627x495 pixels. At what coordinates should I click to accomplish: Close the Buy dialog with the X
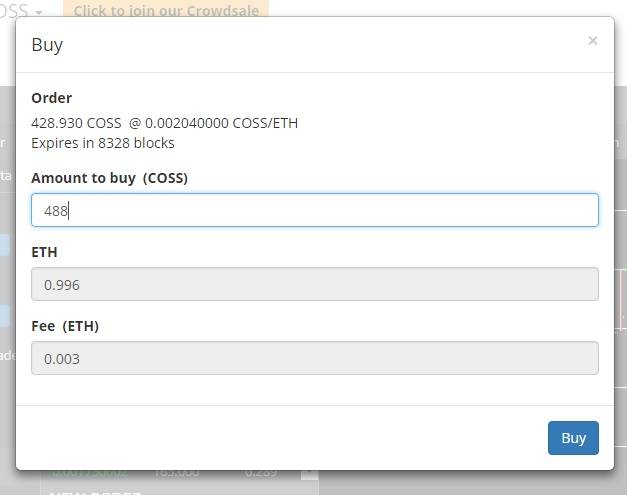point(593,41)
